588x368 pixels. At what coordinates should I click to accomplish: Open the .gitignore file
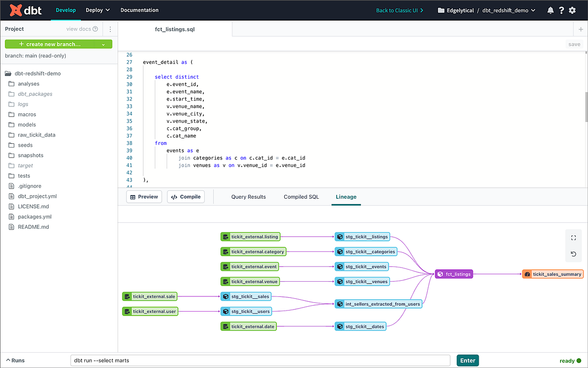click(x=24, y=186)
